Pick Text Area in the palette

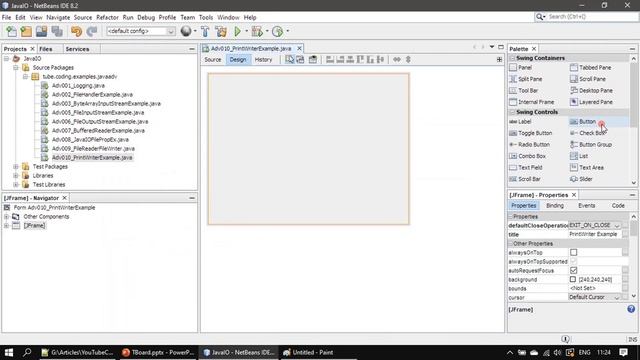587,167
